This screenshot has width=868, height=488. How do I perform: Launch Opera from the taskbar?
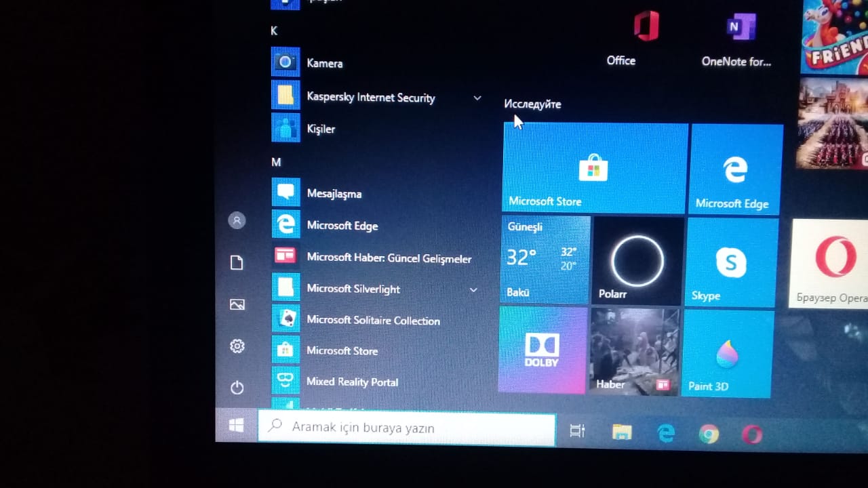click(751, 434)
